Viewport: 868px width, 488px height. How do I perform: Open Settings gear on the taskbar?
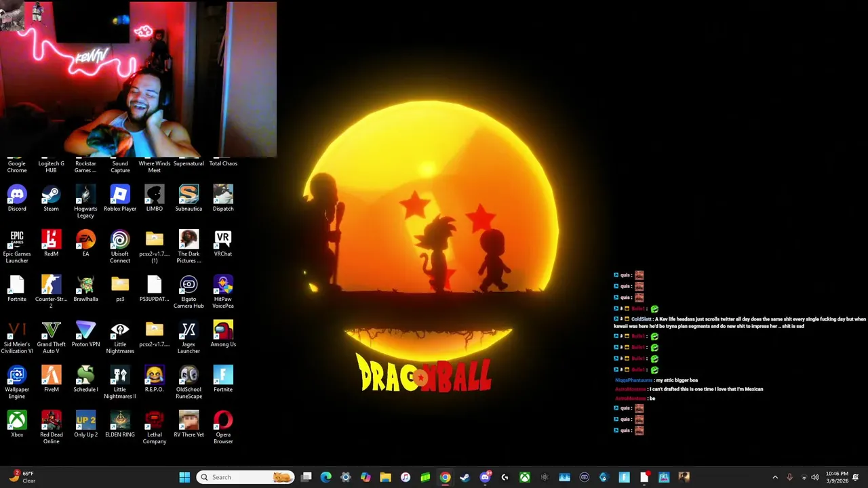pos(346,477)
